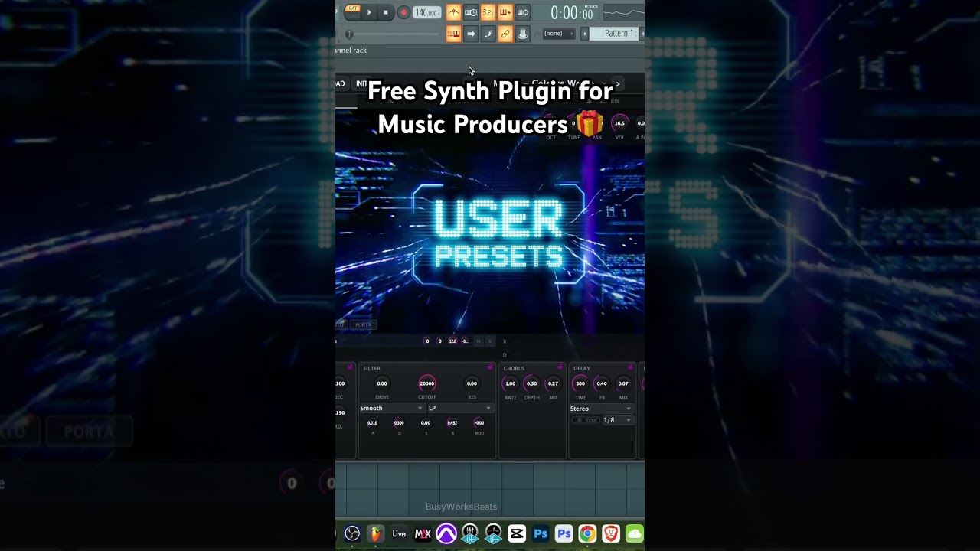980x551 pixels.
Task: Toggle the overdub blend recording icon
Action: pyautogui.click(x=505, y=12)
